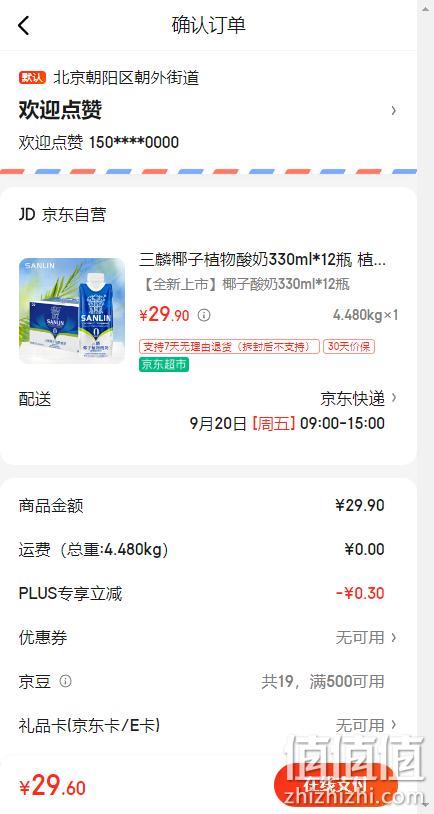Tap the 京豆 共19 usage row

pyautogui.click(x=208, y=681)
